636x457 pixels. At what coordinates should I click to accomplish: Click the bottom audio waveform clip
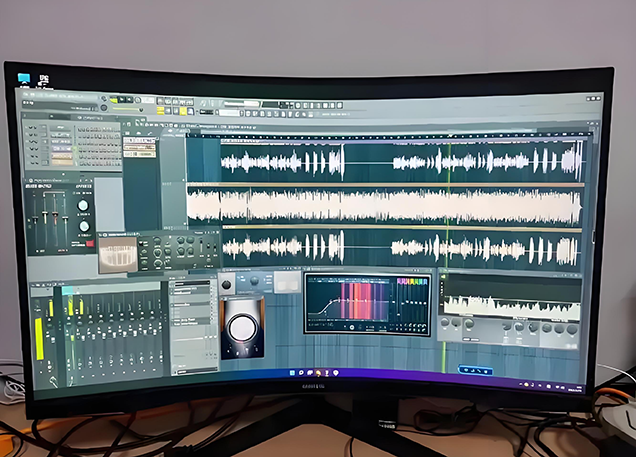tap(400, 246)
